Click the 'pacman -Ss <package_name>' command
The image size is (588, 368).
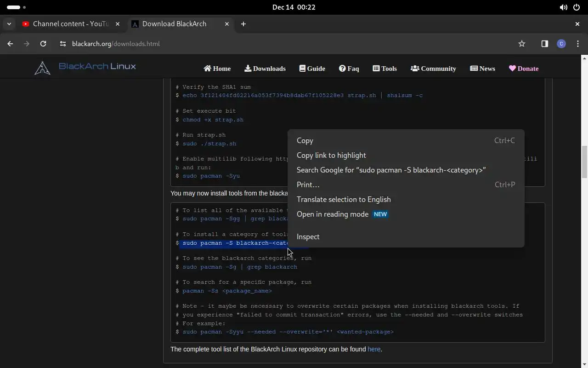[227, 291]
